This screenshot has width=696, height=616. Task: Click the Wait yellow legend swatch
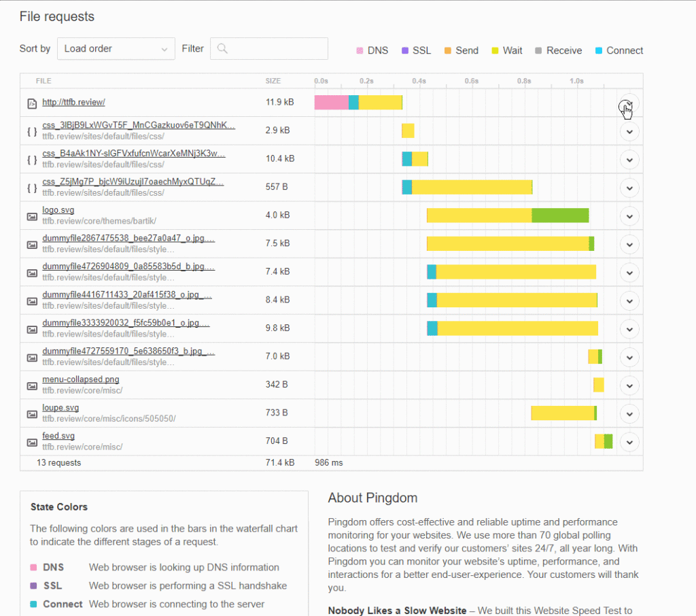pyautogui.click(x=495, y=50)
